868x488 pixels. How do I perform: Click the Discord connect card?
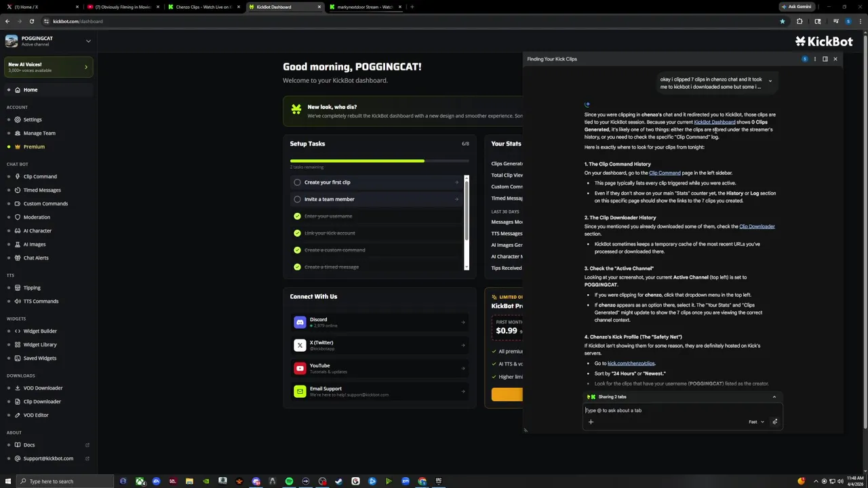(x=380, y=322)
